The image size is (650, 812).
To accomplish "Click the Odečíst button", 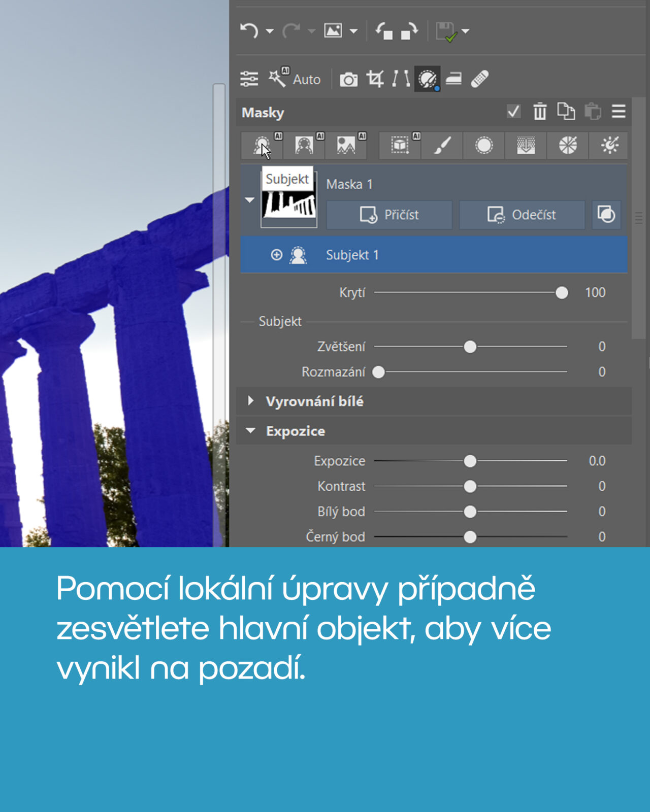I will pyautogui.click(x=522, y=215).
